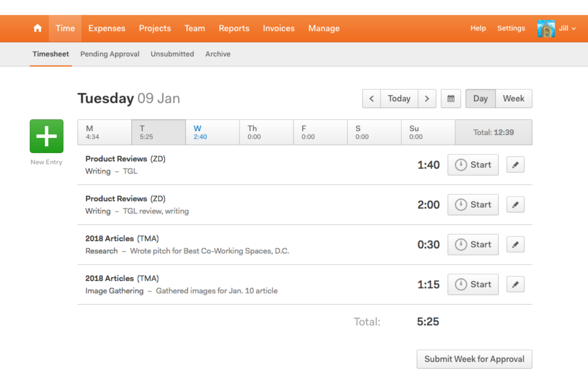Click the next day chevron arrow
The image size is (588, 392).
click(427, 98)
